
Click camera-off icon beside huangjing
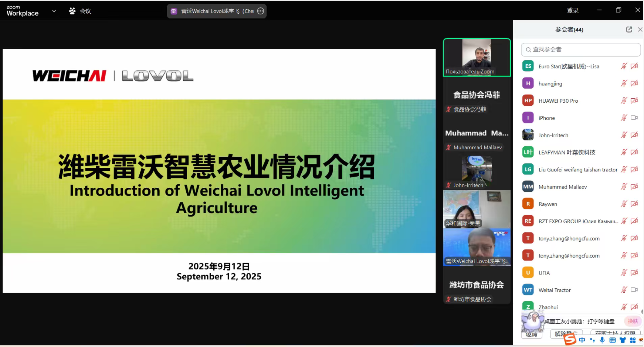point(634,84)
